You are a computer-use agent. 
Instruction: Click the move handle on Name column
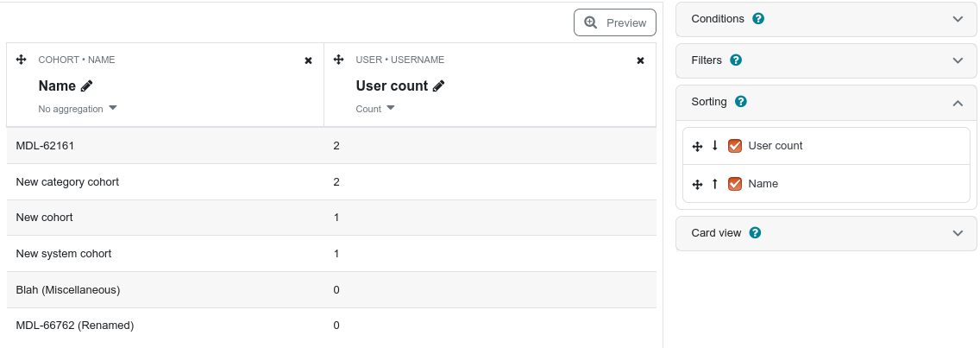(x=21, y=60)
